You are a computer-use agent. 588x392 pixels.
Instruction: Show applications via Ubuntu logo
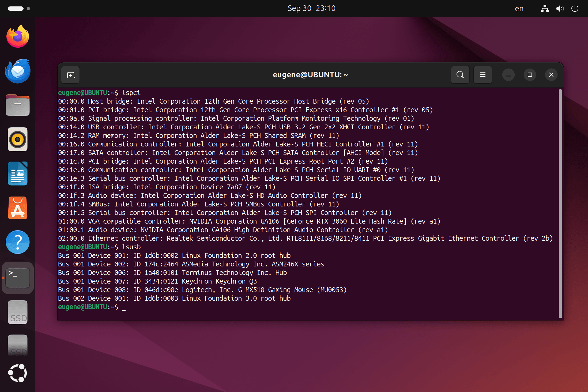pos(18,373)
